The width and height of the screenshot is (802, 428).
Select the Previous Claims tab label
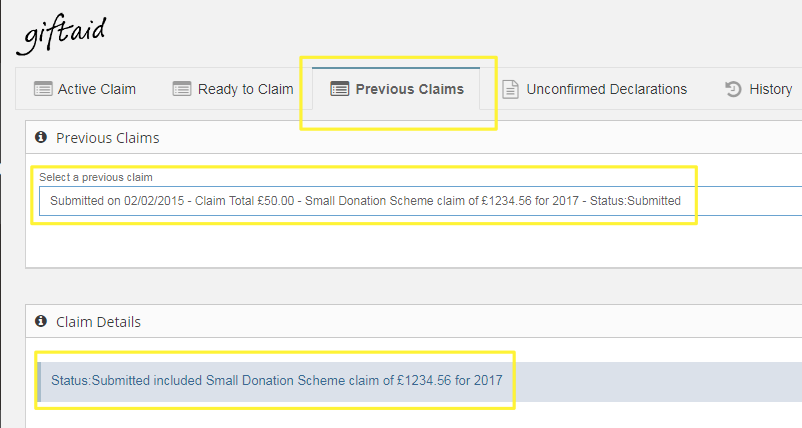click(x=410, y=89)
